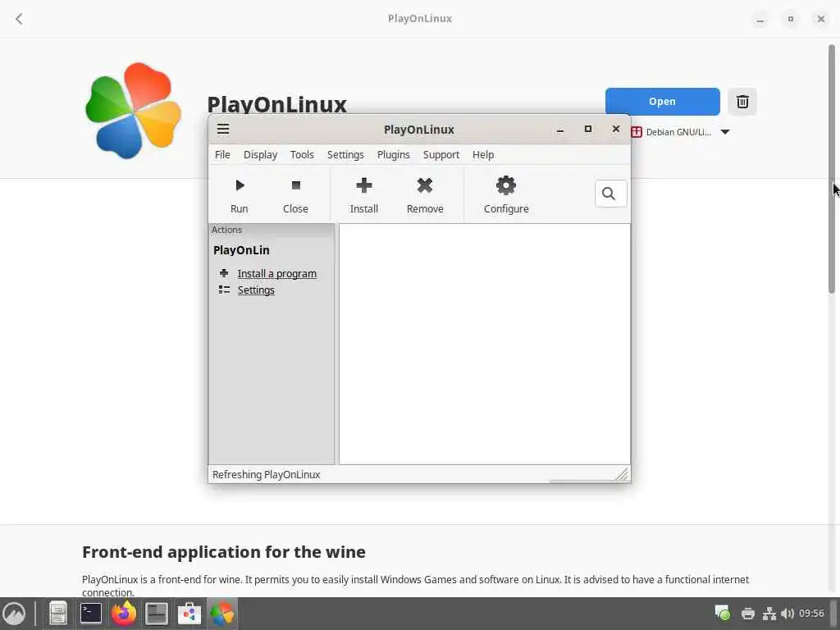Screen dimensions: 840x630
Task: Click the 'Install a program' link
Action: point(277,274)
